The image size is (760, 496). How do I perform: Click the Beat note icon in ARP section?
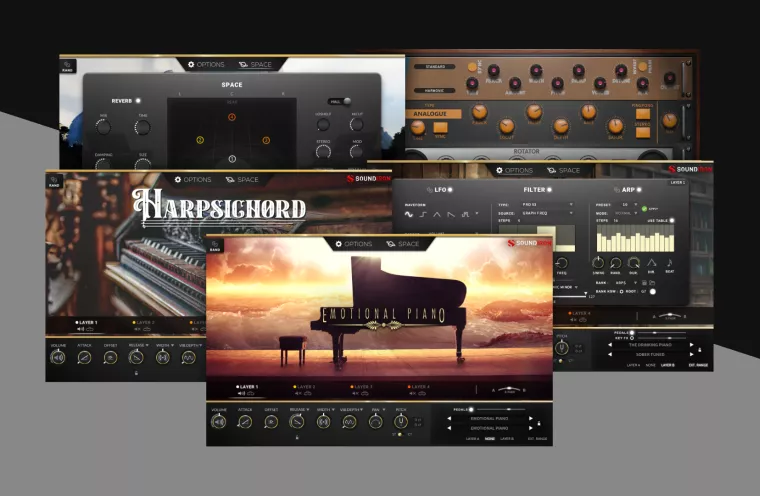[669, 263]
